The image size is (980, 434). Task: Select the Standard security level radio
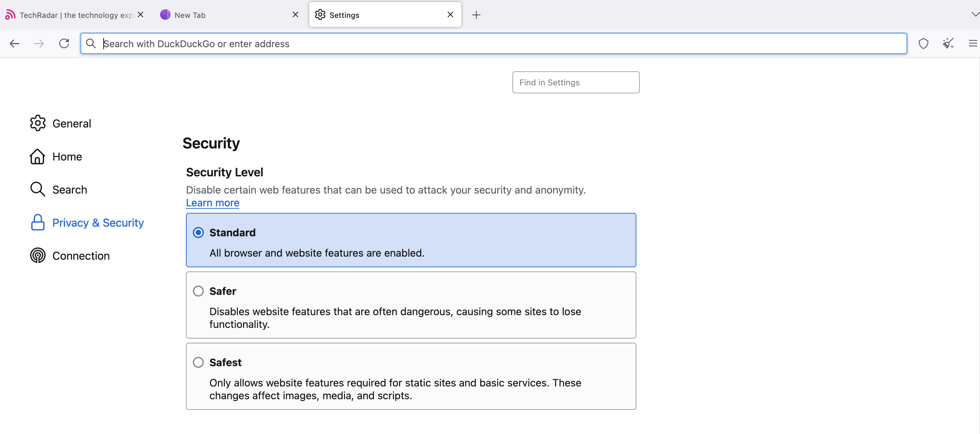pos(198,232)
